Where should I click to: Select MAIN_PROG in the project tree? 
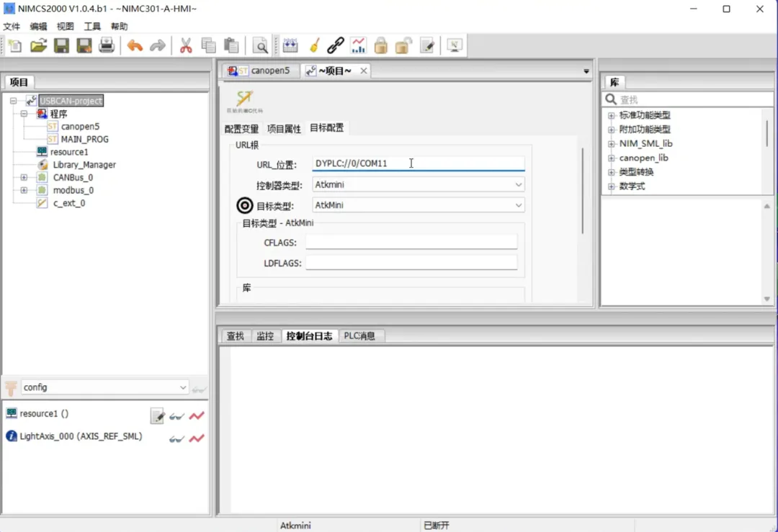click(x=84, y=140)
